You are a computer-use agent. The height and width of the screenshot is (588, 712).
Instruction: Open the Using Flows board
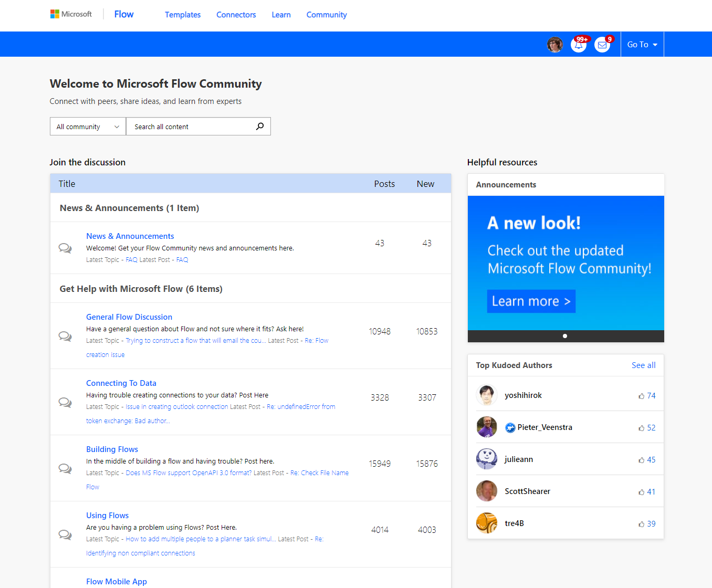[107, 516]
